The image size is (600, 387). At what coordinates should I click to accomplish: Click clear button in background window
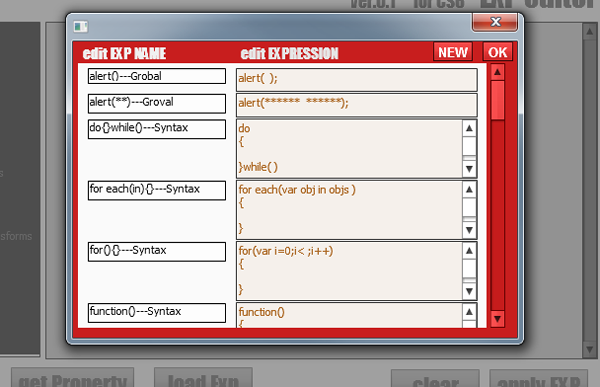click(x=435, y=379)
